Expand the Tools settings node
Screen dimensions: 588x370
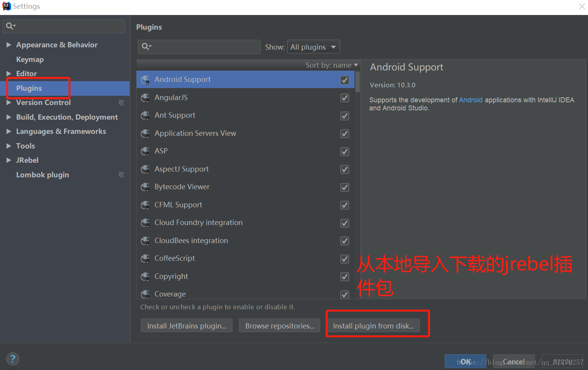(x=8, y=146)
